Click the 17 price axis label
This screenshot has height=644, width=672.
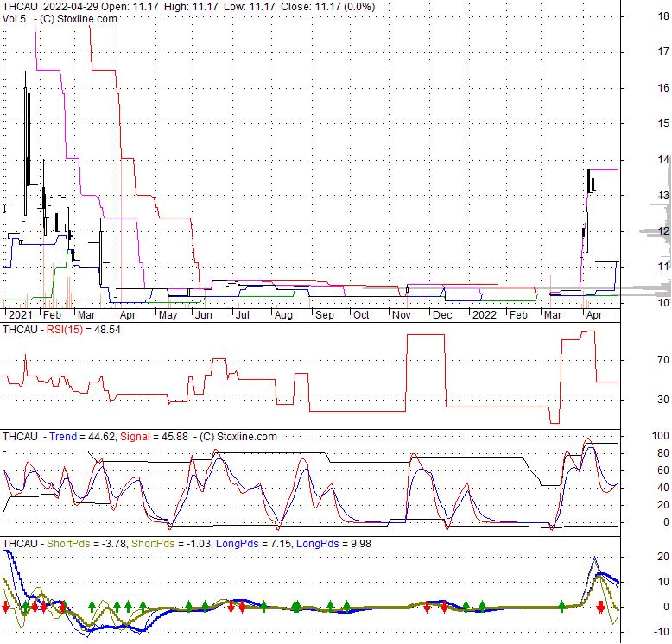pyautogui.click(x=663, y=52)
